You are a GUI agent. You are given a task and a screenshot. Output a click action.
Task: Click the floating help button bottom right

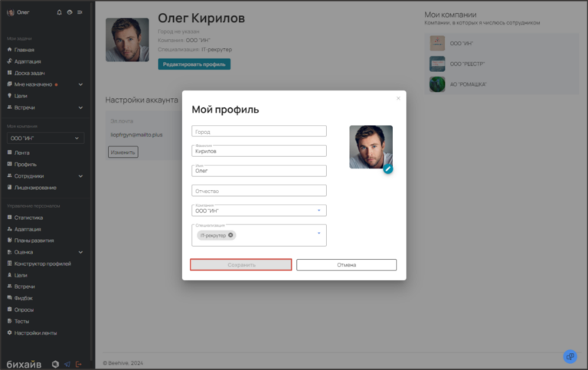(570, 356)
